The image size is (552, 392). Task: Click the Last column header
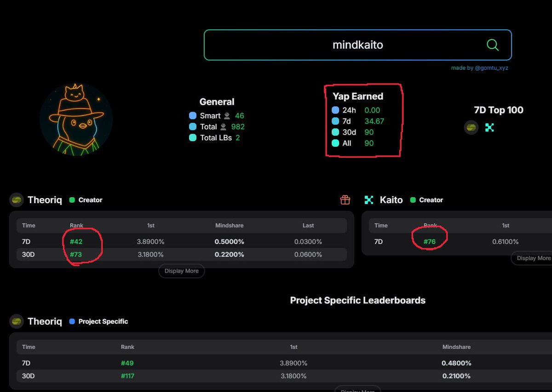coord(308,226)
